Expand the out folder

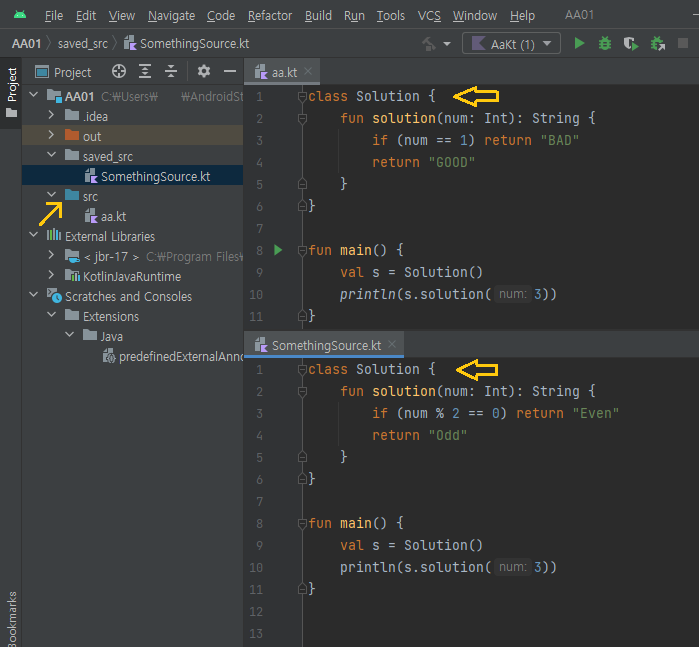[x=51, y=135]
